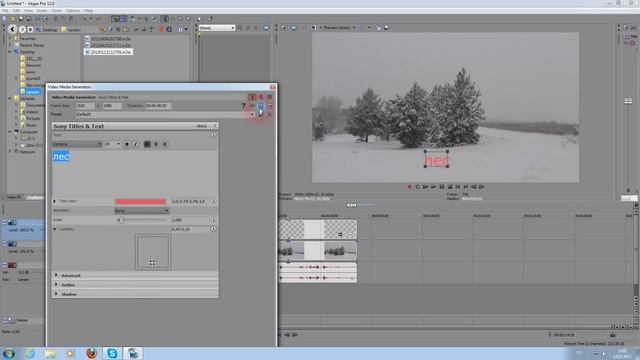Image resolution: width=640 pixels, height=360 pixels.
Task: Open the Windows Start menu
Action: click(x=9, y=353)
